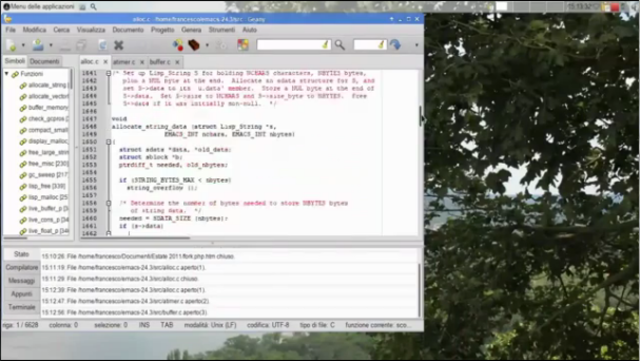
Task: Switch to the Compilatore message tab
Action: pyautogui.click(x=22, y=267)
